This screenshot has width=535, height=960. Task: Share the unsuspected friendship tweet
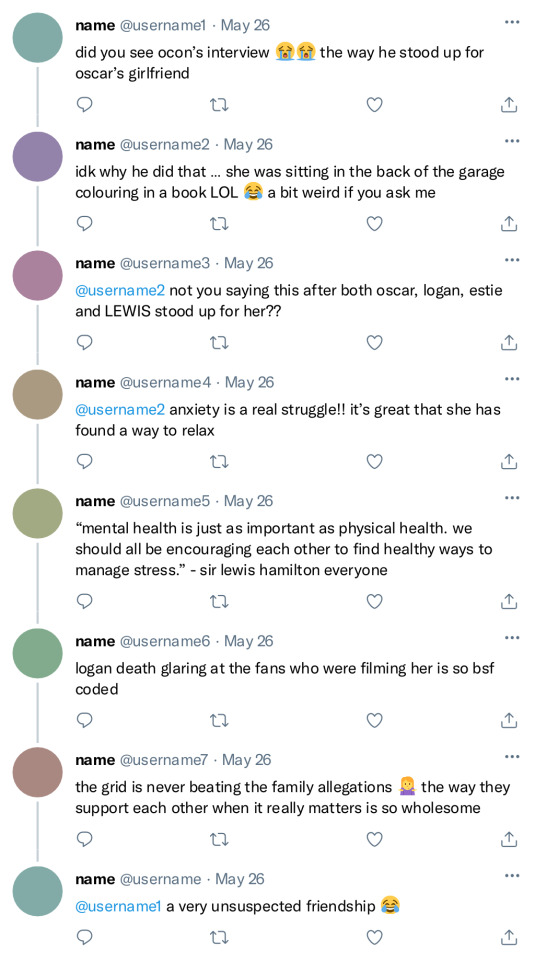coord(509,937)
